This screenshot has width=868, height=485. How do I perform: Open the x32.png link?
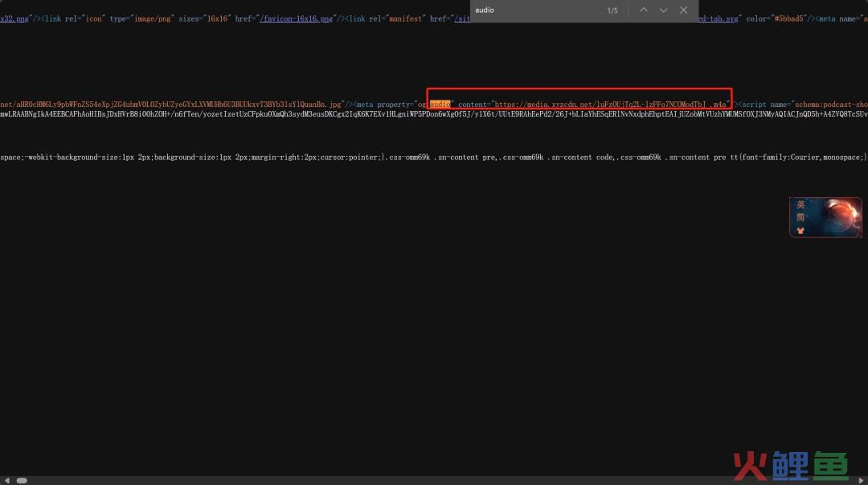pyautogui.click(x=14, y=18)
